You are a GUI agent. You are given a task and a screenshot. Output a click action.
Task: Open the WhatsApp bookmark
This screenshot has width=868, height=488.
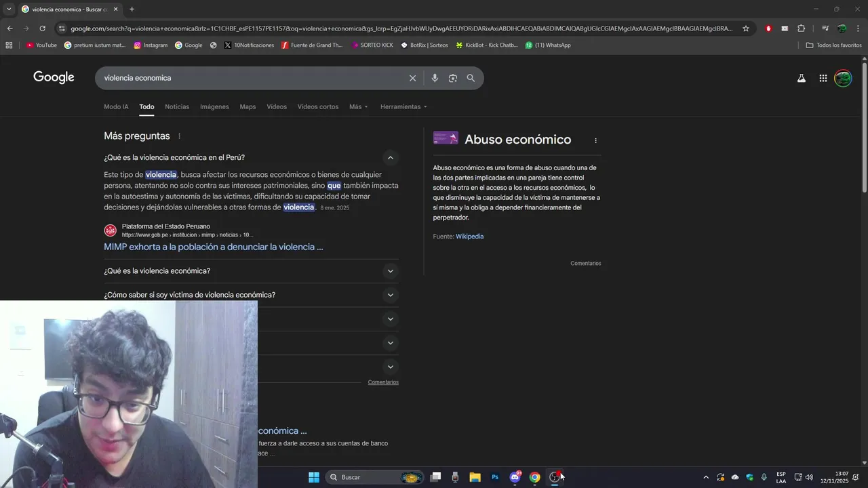pos(548,45)
